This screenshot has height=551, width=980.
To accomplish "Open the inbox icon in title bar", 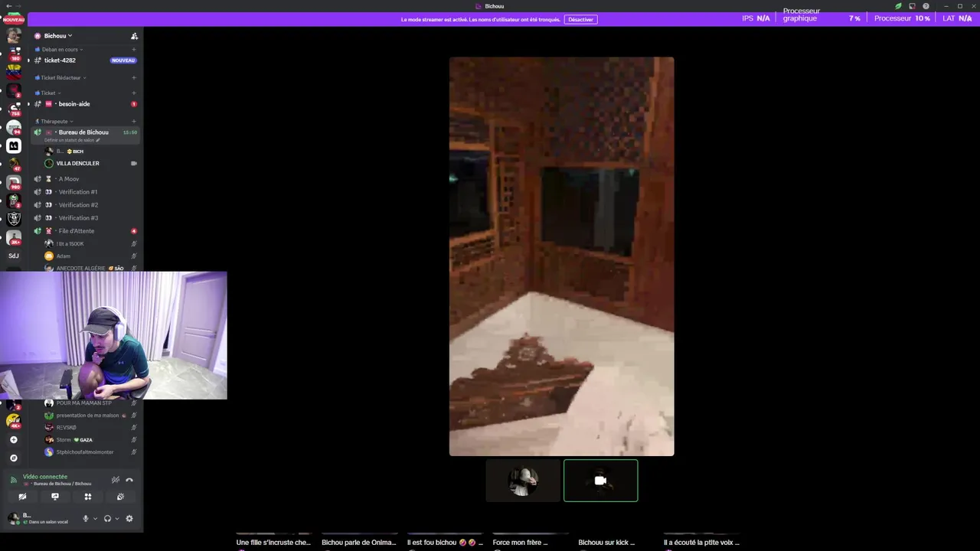I will tap(912, 6).
